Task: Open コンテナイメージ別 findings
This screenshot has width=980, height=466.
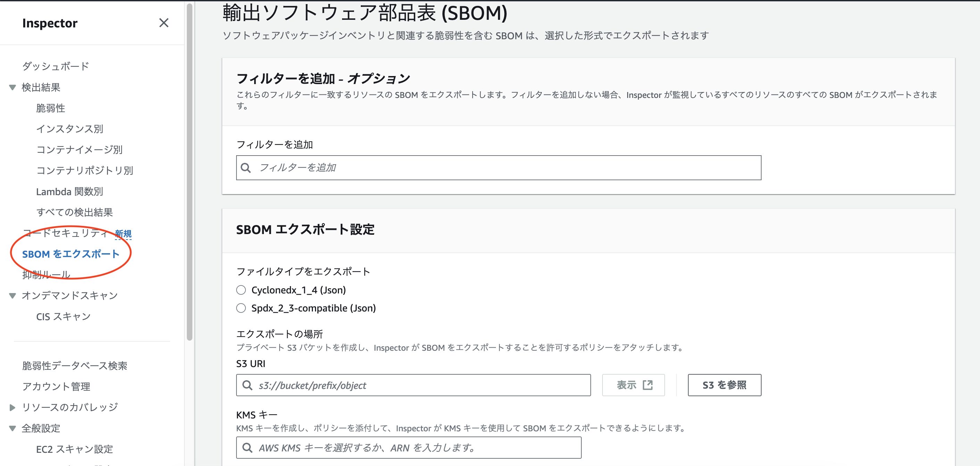Action: coord(80,150)
